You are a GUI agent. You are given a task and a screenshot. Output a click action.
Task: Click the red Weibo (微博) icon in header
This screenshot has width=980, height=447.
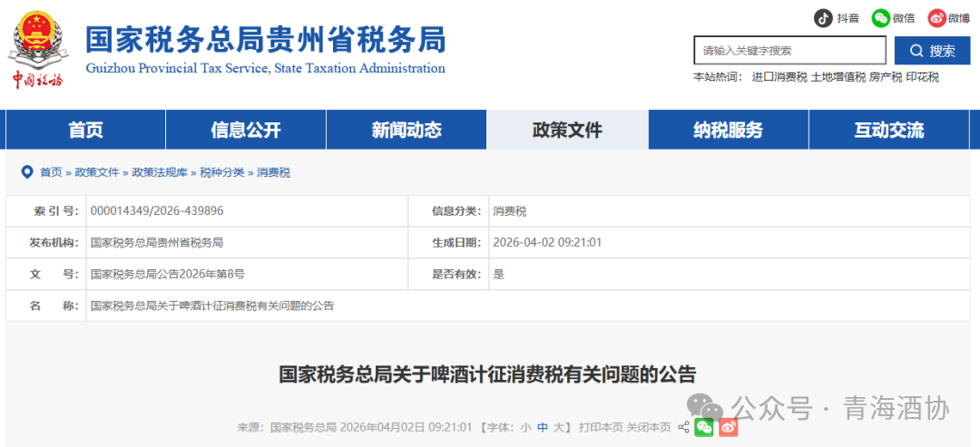(936, 18)
